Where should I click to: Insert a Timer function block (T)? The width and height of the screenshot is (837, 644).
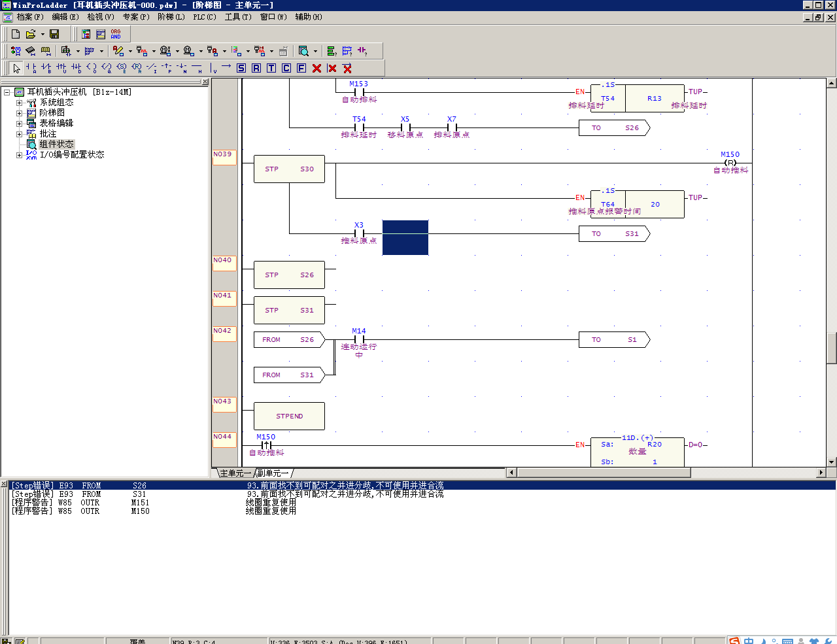pyautogui.click(x=271, y=68)
